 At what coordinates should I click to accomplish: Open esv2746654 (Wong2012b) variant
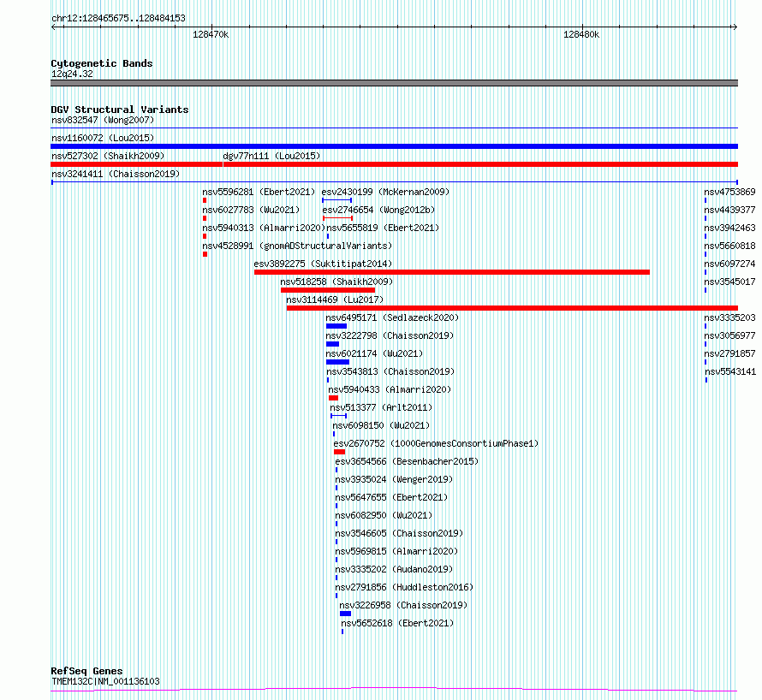coord(378,210)
